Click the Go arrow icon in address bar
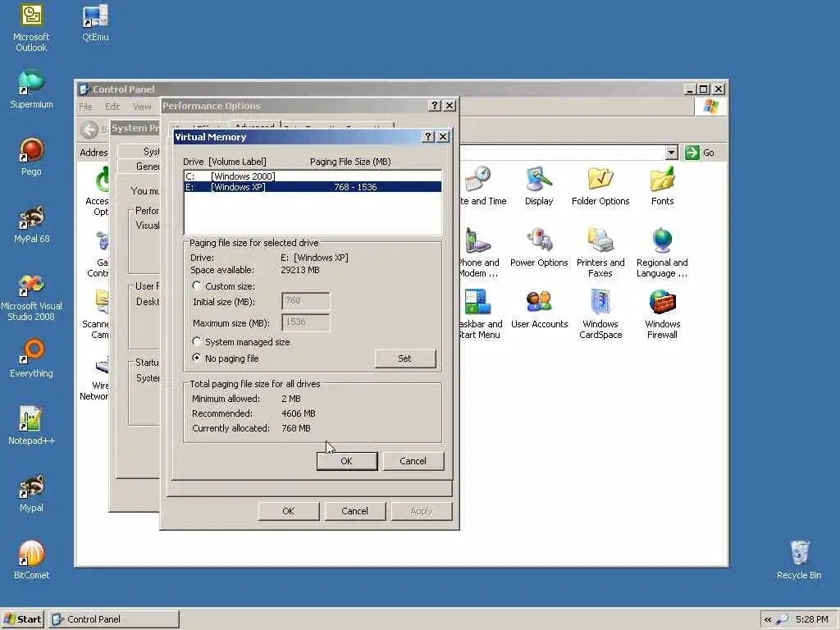The width and height of the screenshot is (840, 630). (692, 153)
